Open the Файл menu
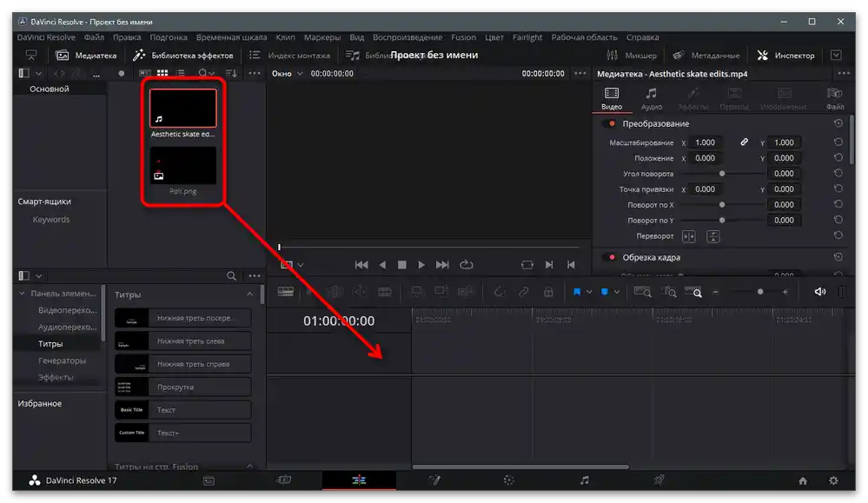The height and width of the screenshot is (503, 868). (94, 37)
